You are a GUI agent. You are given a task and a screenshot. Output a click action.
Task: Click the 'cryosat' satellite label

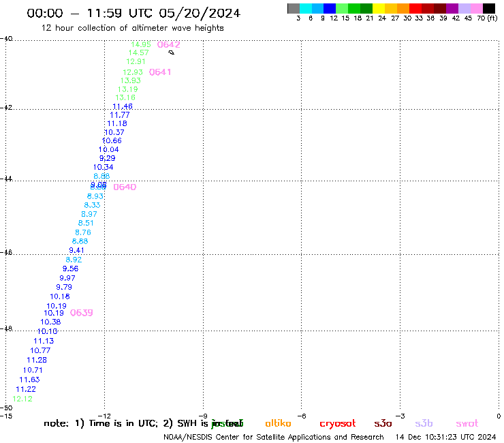click(x=338, y=424)
